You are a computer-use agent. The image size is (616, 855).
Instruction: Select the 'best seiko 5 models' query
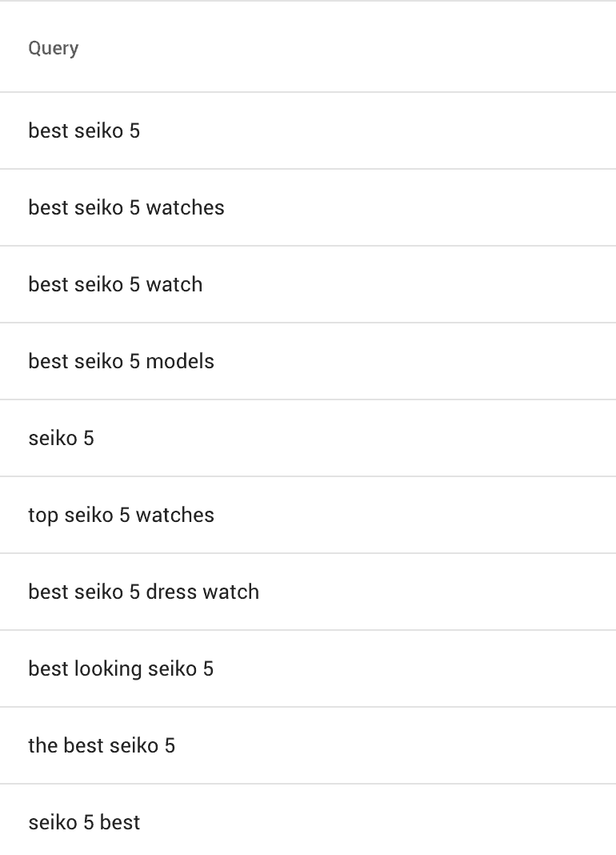[121, 362]
